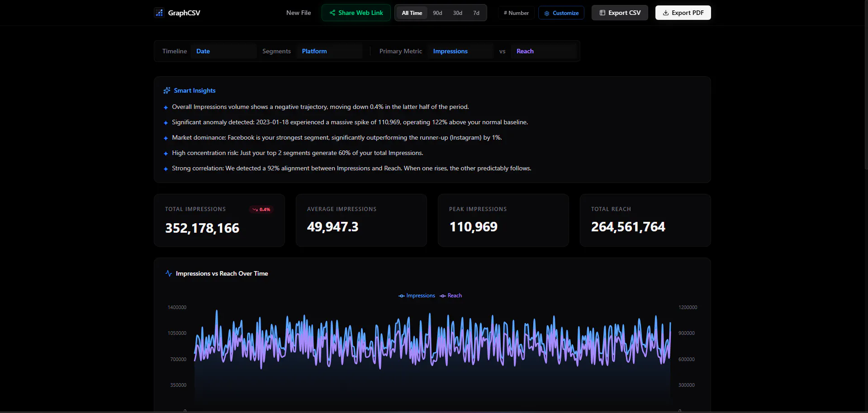Switch to the 90d range
This screenshot has width=868, height=413.
(437, 13)
